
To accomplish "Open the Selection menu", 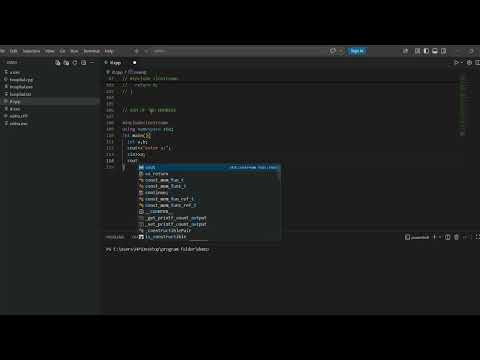I will (x=31, y=51).
